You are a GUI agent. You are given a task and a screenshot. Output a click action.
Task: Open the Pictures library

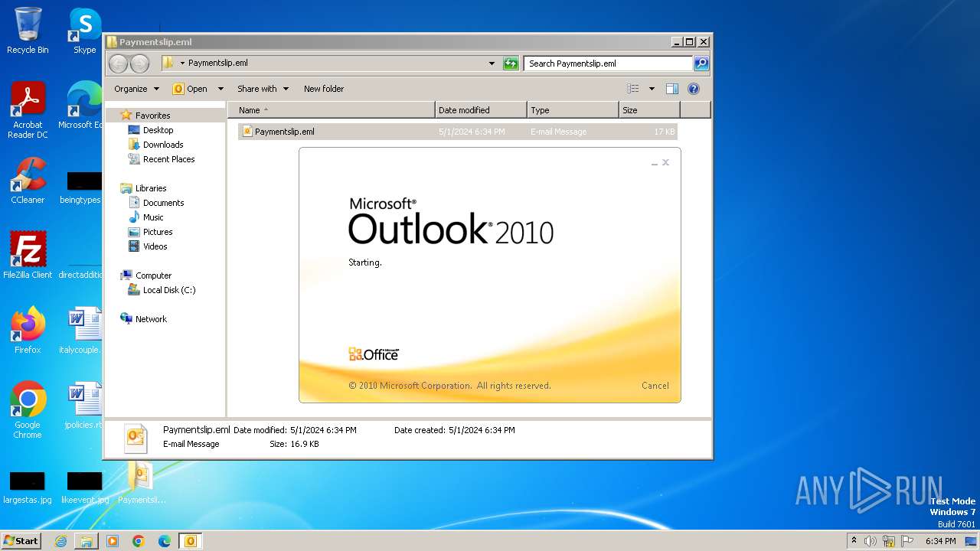158,232
